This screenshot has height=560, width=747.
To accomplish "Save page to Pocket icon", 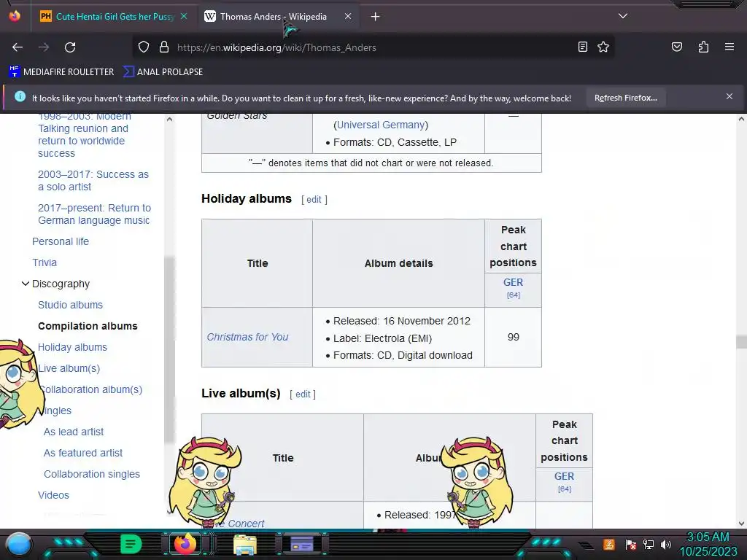I will point(677,47).
